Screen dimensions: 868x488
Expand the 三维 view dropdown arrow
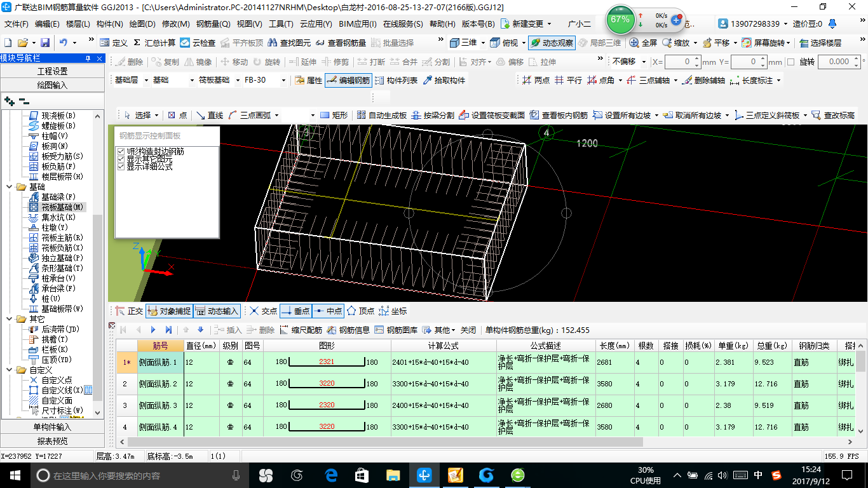point(483,43)
